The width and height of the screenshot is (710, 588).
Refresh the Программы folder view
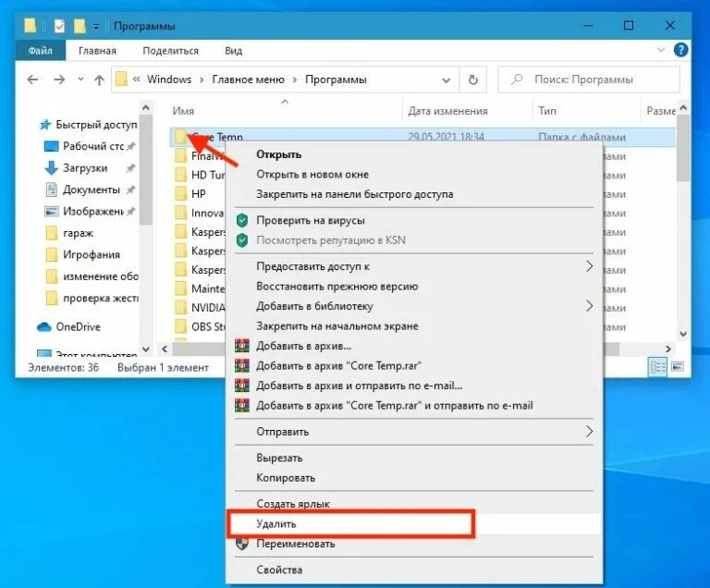pos(473,80)
